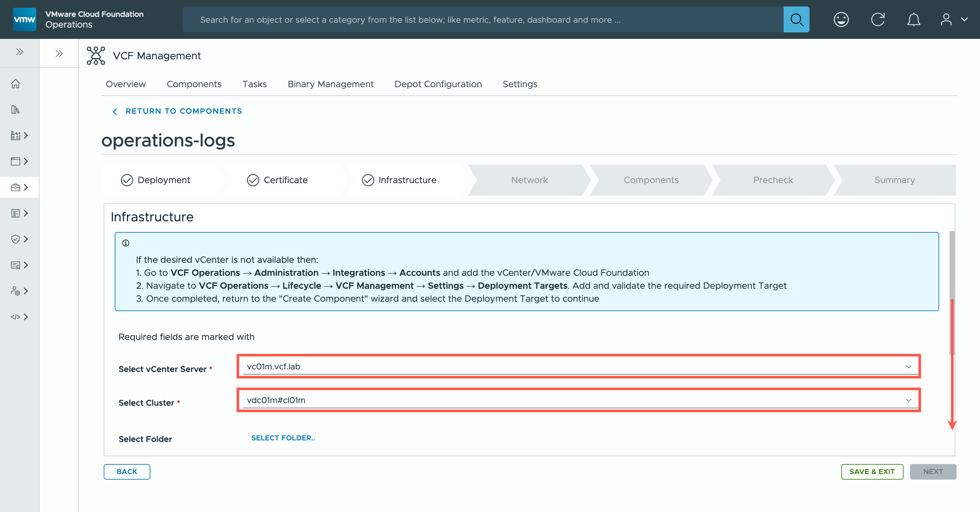
Task: Open the feedback smiley icon
Action: click(841, 19)
